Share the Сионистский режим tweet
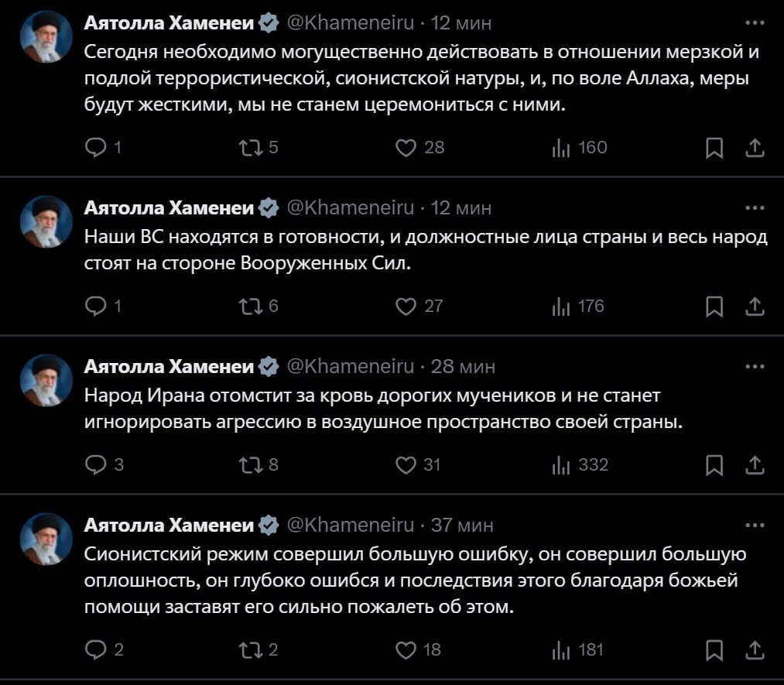 (x=755, y=650)
